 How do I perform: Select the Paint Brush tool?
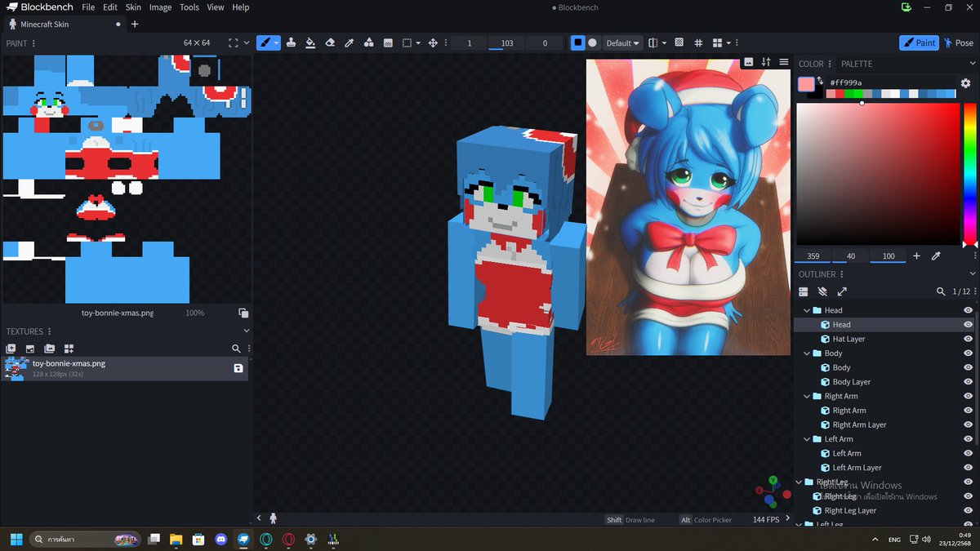[265, 42]
